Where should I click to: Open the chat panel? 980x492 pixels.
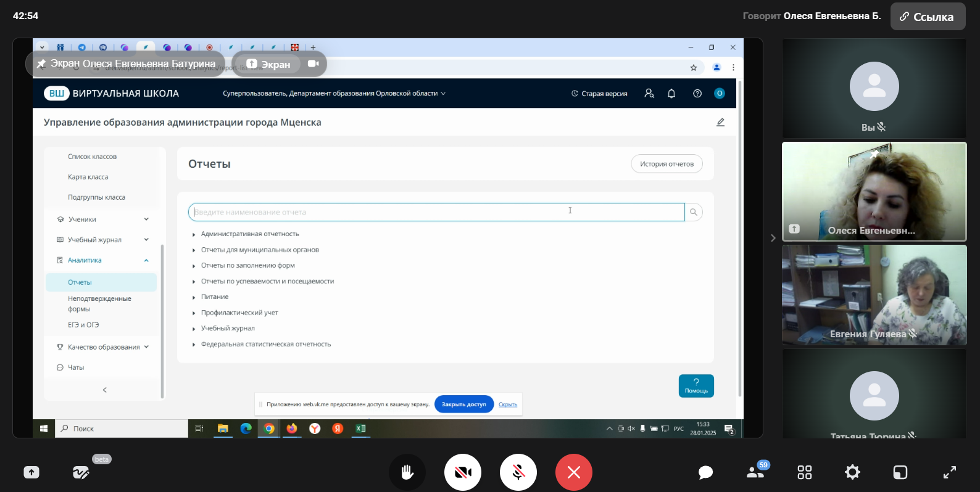click(x=705, y=472)
